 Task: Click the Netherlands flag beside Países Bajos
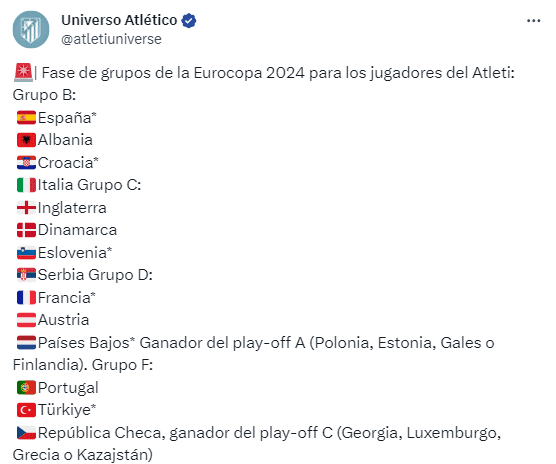tap(26, 343)
